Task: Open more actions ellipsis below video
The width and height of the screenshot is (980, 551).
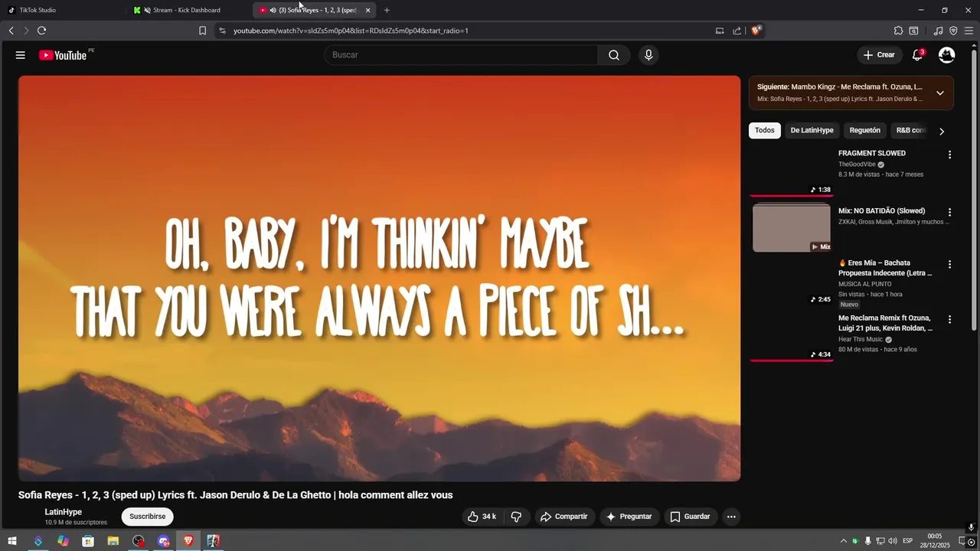Action: point(731,517)
